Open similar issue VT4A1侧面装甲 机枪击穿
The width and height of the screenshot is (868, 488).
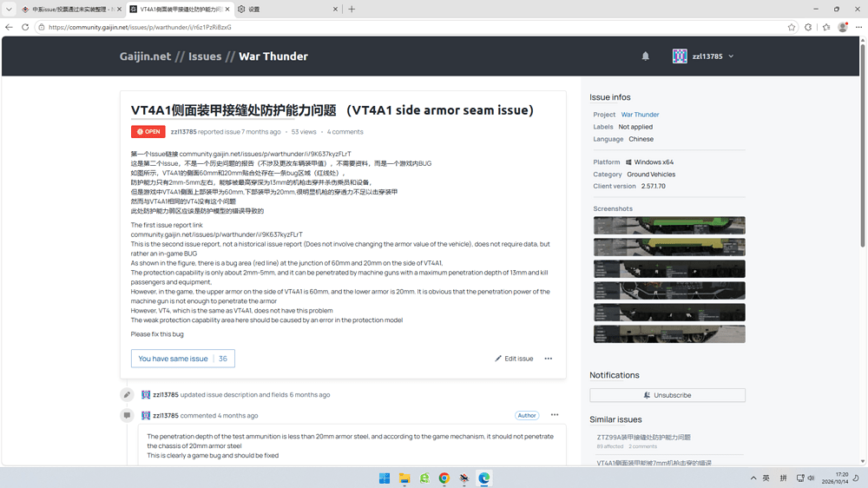(654, 463)
